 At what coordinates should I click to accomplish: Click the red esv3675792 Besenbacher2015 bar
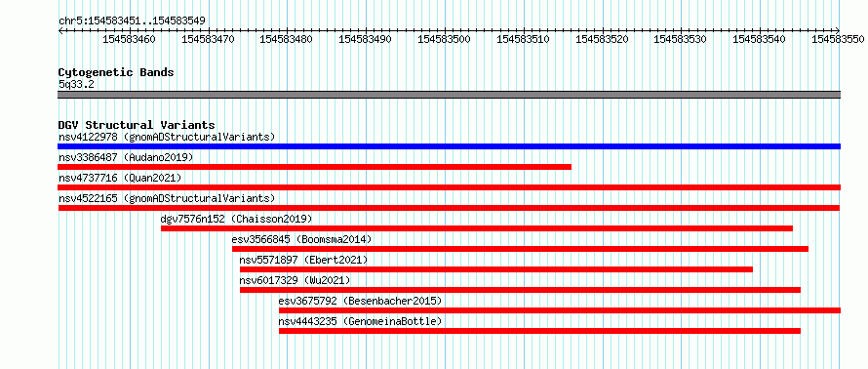560,310
